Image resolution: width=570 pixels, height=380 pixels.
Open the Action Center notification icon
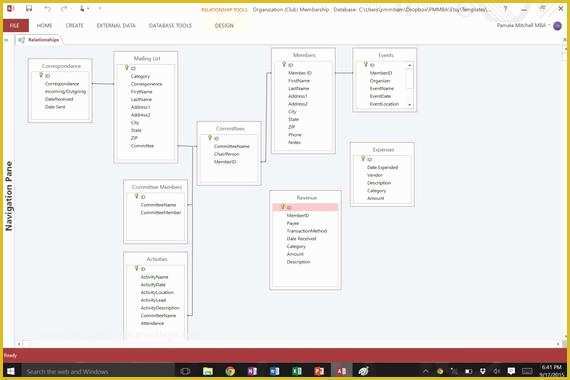[511, 371]
